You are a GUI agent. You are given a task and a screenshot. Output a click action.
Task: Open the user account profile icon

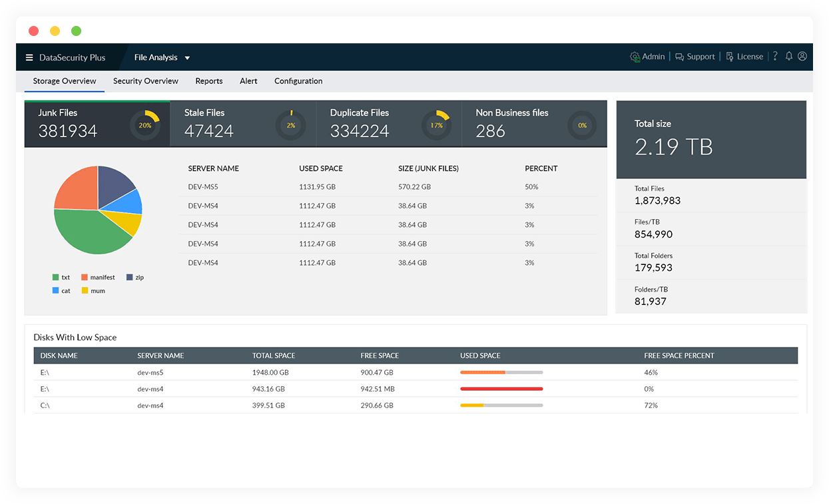[x=802, y=57]
